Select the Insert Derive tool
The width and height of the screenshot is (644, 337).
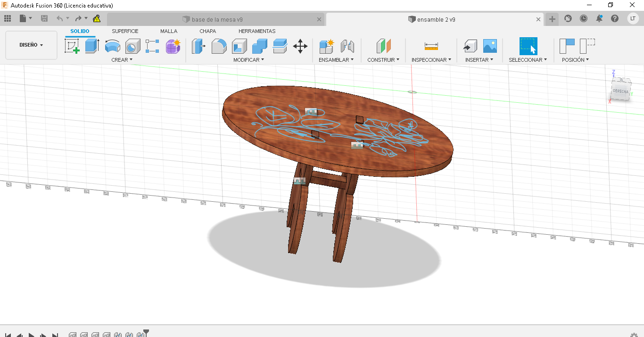point(470,46)
